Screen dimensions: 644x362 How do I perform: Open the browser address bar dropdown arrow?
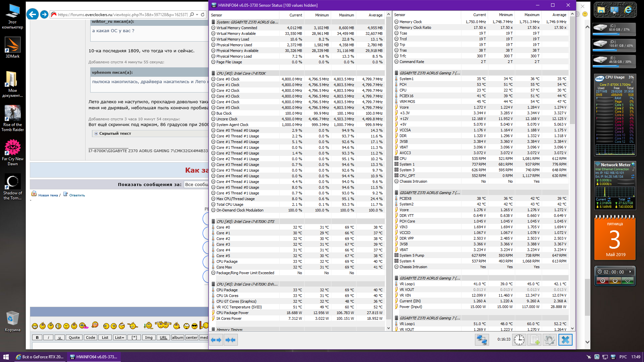coord(197,14)
